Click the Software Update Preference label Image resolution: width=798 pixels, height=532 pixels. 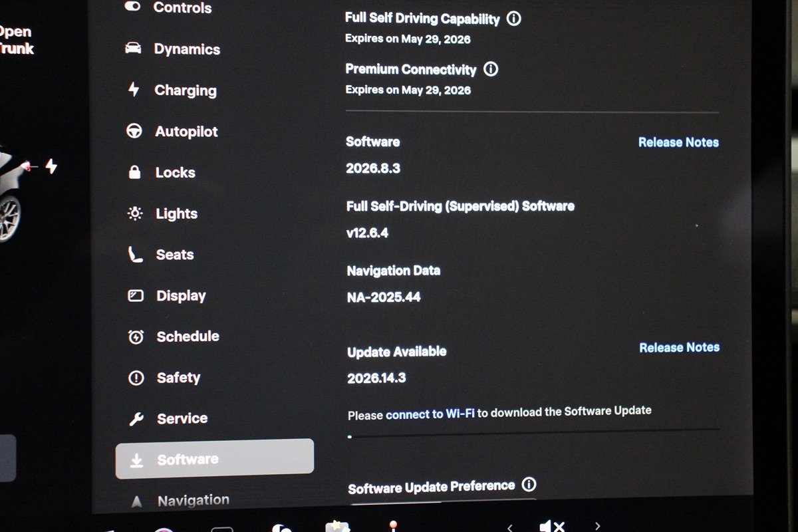pyautogui.click(x=432, y=487)
